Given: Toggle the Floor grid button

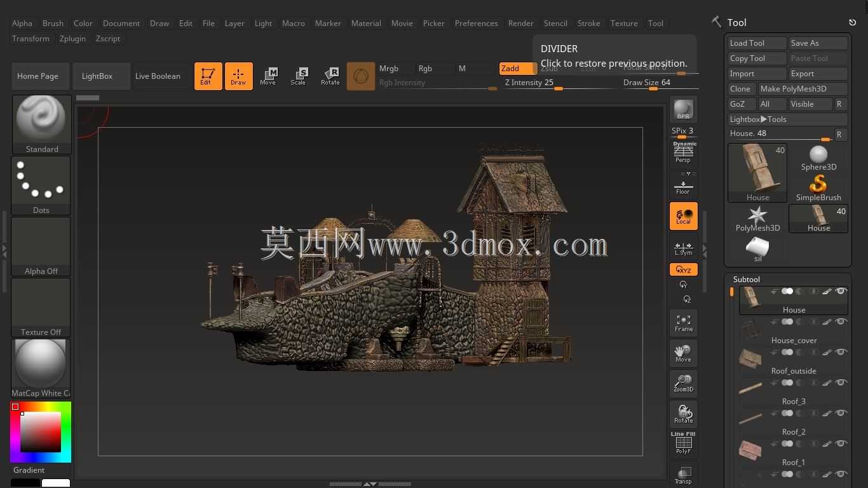Looking at the screenshot, I should click(684, 184).
